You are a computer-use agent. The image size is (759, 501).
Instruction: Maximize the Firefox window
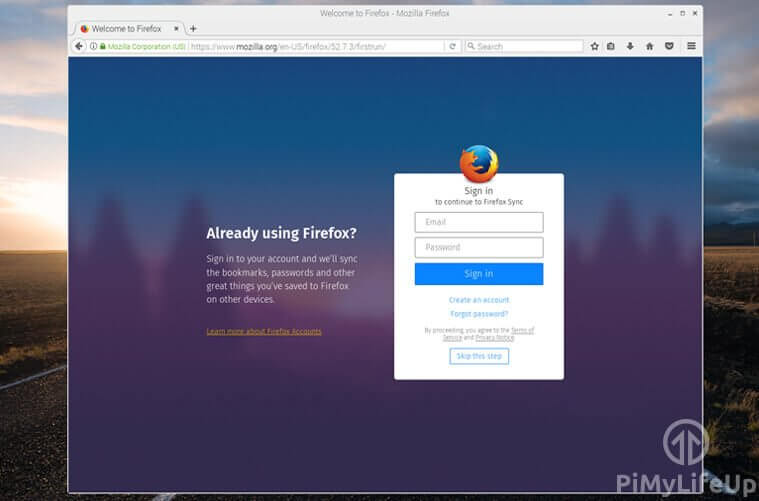coord(683,14)
